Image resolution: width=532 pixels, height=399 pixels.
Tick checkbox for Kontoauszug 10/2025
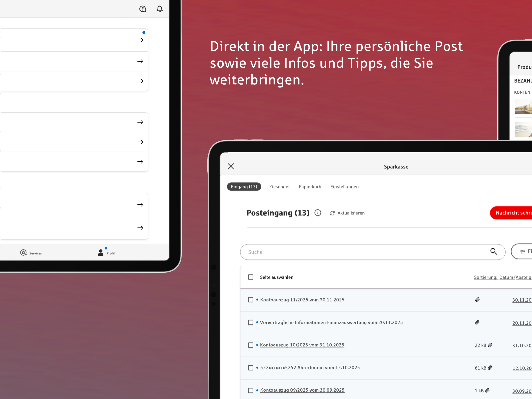(251, 345)
